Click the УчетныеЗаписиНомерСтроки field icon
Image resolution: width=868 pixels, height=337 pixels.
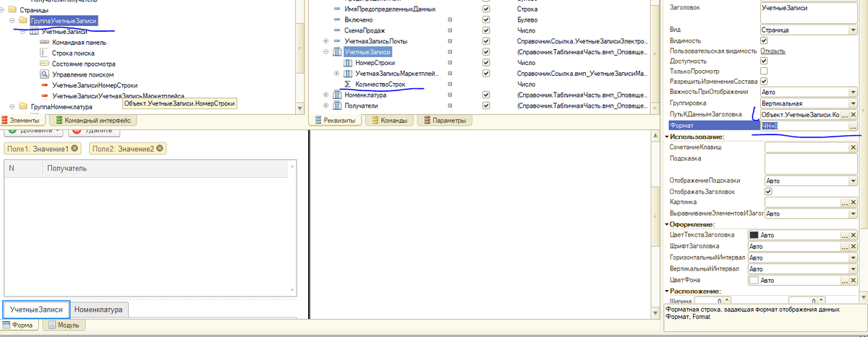[x=45, y=85]
